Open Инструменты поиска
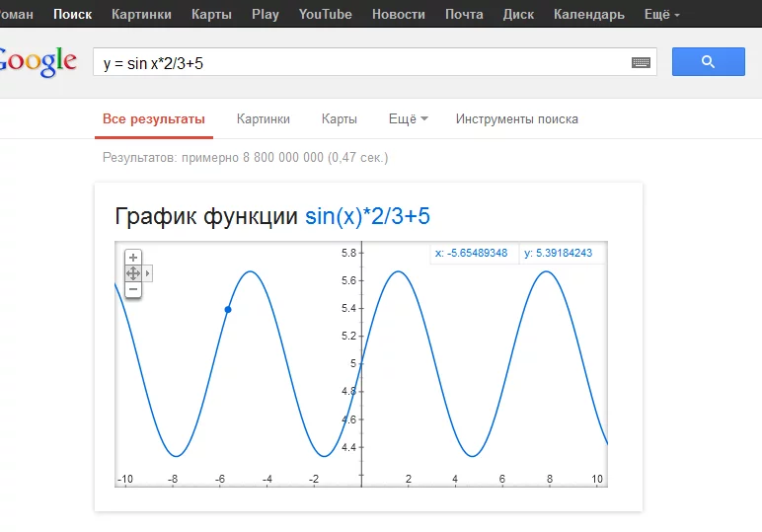The height and width of the screenshot is (532, 762). [516, 119]
